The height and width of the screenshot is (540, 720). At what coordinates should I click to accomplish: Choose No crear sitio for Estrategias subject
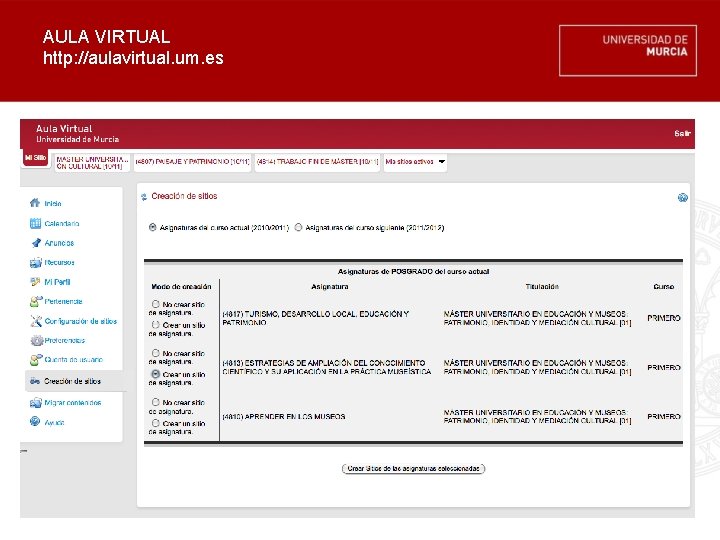point(156,353)
